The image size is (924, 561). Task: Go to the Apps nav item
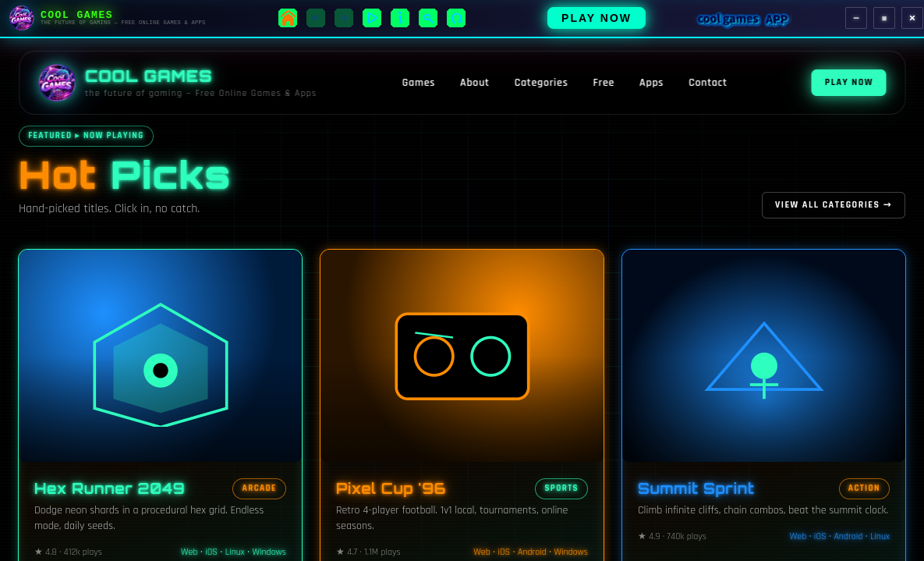(x=651, y=83)
